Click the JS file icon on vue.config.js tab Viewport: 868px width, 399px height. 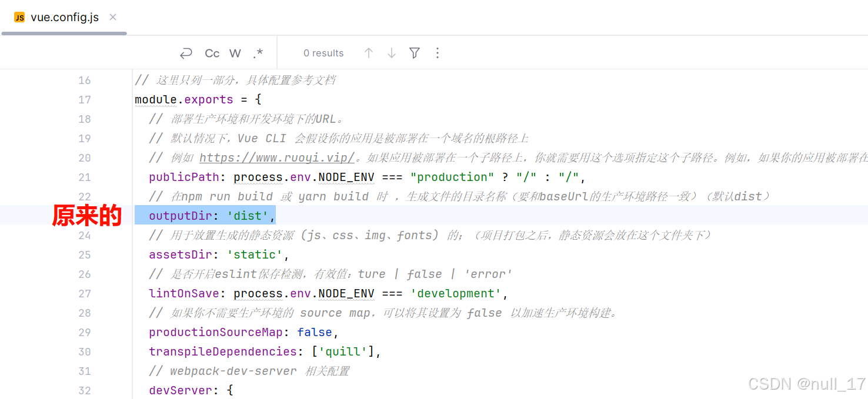pos(19,18)
